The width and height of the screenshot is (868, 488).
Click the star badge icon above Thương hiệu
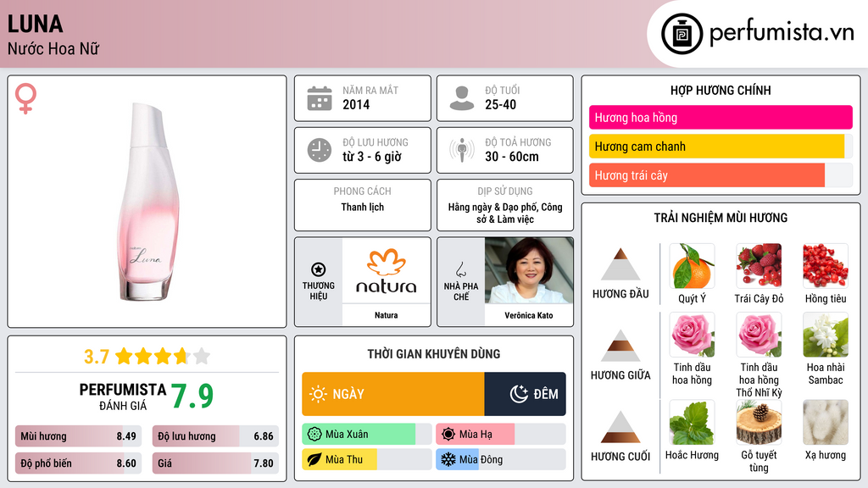319,269
